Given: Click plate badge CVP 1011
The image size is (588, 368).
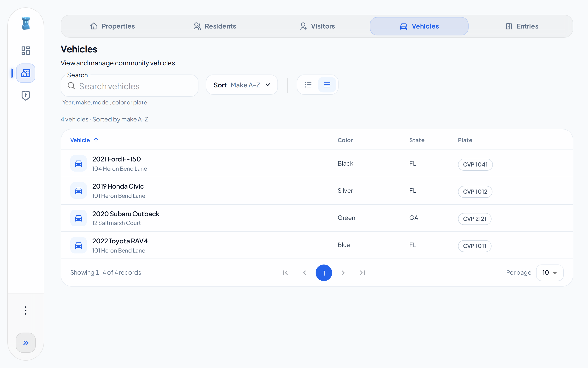Looking at the screenshot, I should pos(475,246).
